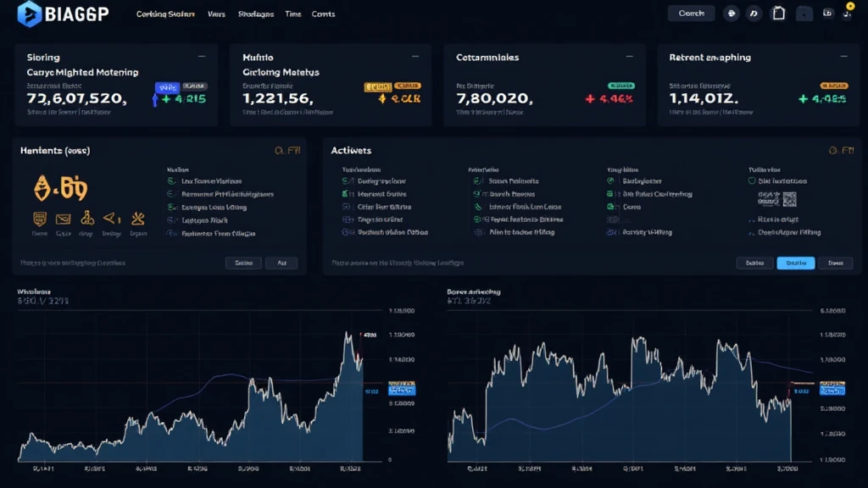This screenshot has height=488, width=868.
Task: Collapse the Cetcamniales card using its dash
Action: point(630,57)
